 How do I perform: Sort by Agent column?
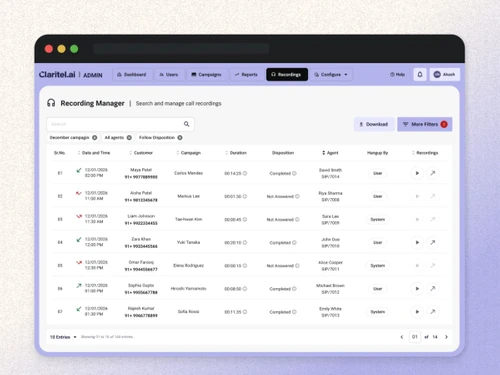[330, 153]
